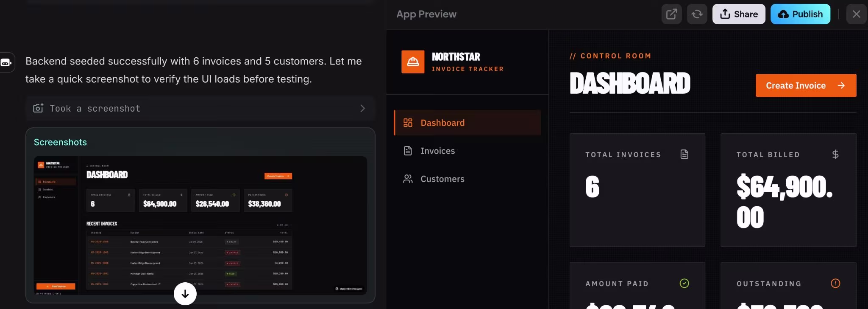
Task: Click the Total Invoices value '6'
Action: (x=592, y=187)
